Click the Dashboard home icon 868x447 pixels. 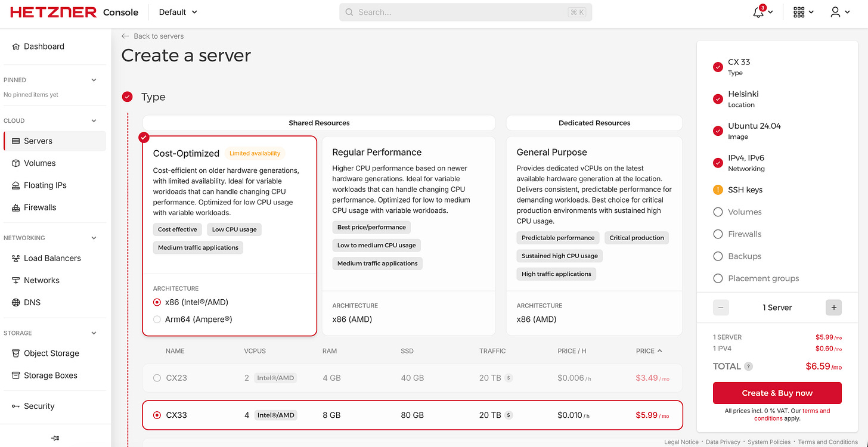(16, 46)
